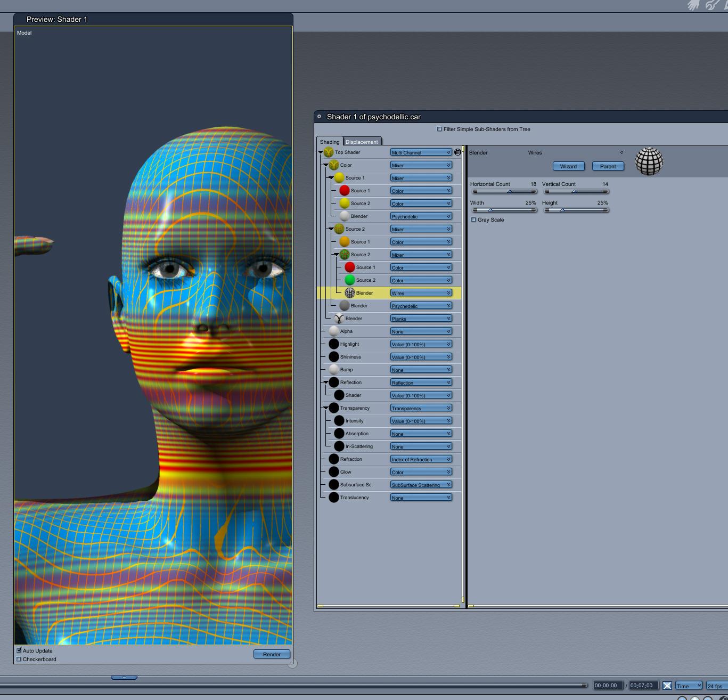Image resolution: width=728 pixels, height=700 pixels.
Task: Open the Reflection row's type dropdown
Action: 421,382
